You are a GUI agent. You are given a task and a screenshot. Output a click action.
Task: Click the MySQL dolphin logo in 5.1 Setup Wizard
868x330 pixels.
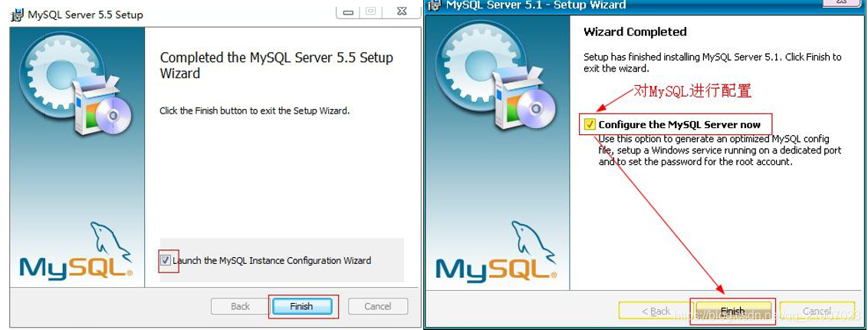pos(495,252)
